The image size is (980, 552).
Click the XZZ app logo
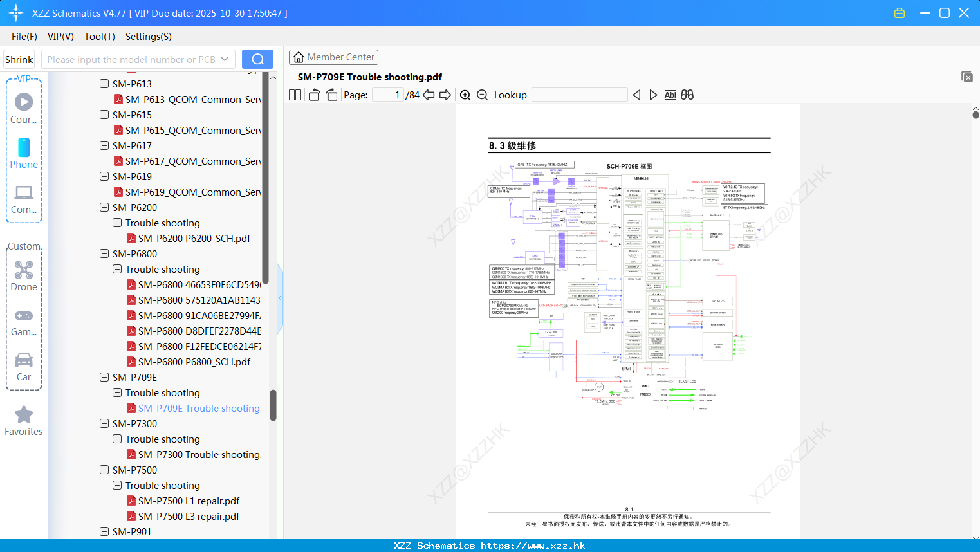(16, 13)
